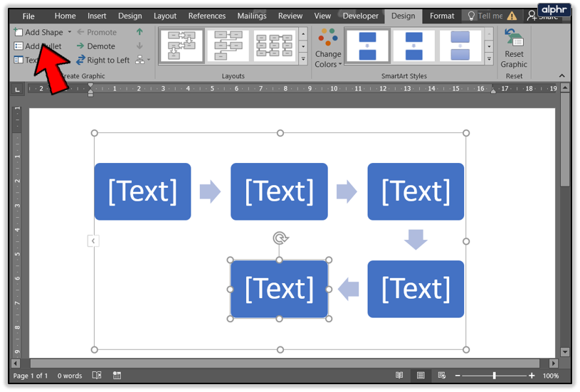Select the second layout thumbnail in Layouts

coord(228,46)
